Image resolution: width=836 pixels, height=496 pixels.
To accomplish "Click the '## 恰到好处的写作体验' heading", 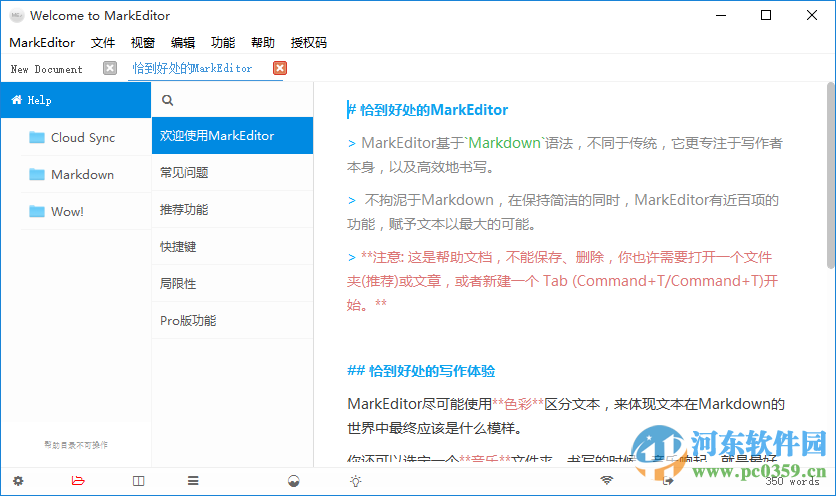I will (421, 371).
